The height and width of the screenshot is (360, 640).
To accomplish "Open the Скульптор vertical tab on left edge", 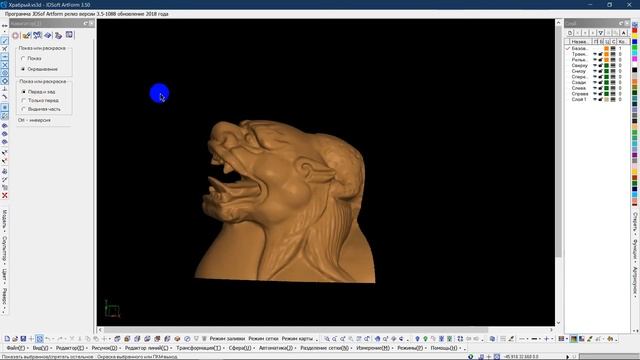I will 4,249.
